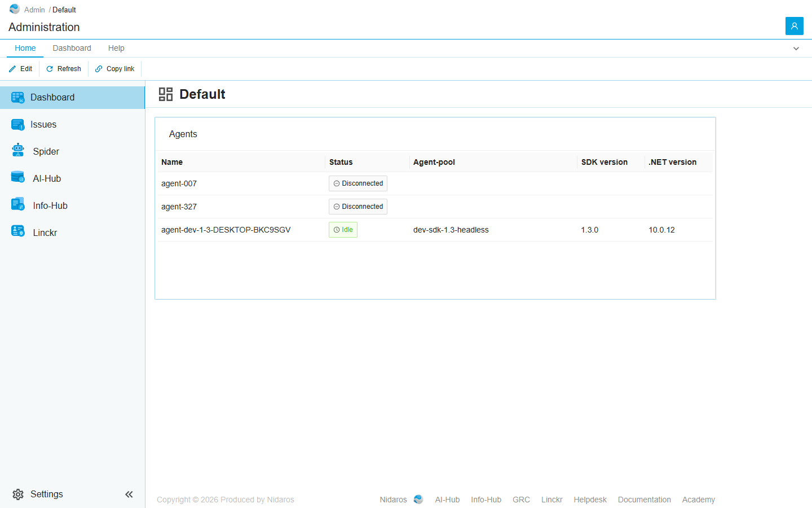This screenshot has width=812, height=508.
Task: Open the Help tab
Action: pyautogui.click(x=116, y=49)
